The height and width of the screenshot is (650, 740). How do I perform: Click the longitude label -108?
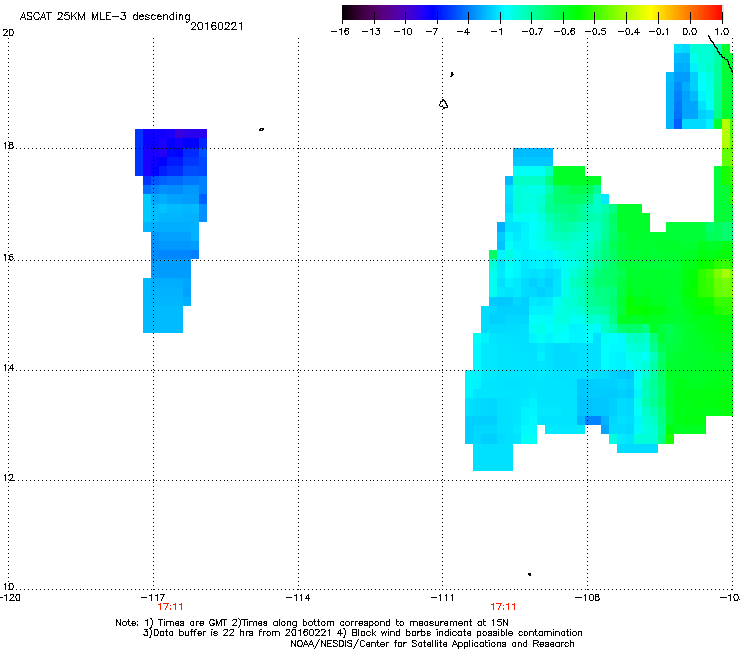(588, 598)
